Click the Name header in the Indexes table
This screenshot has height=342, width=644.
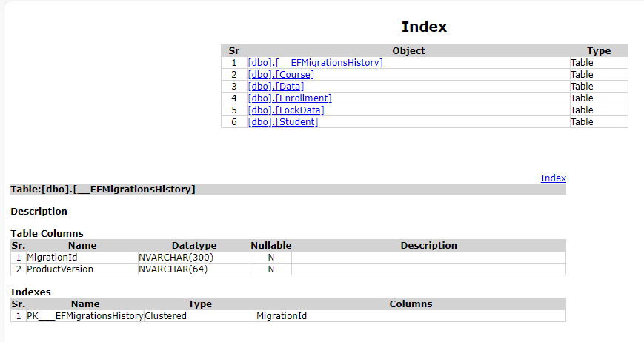tap(85, 304)
